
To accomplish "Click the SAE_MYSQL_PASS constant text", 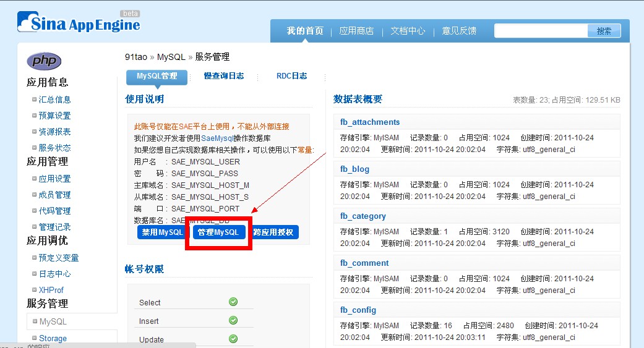I will click(205, 174).
